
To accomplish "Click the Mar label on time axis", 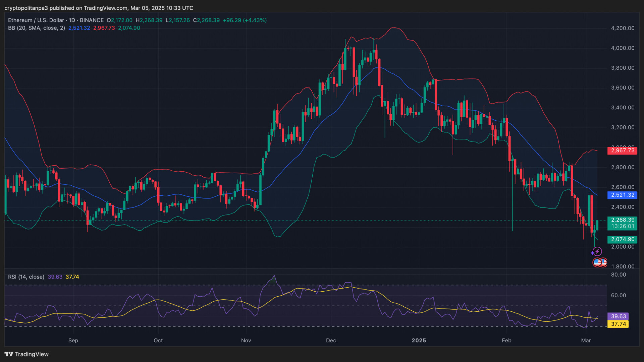I will click(x=586, y=340).
